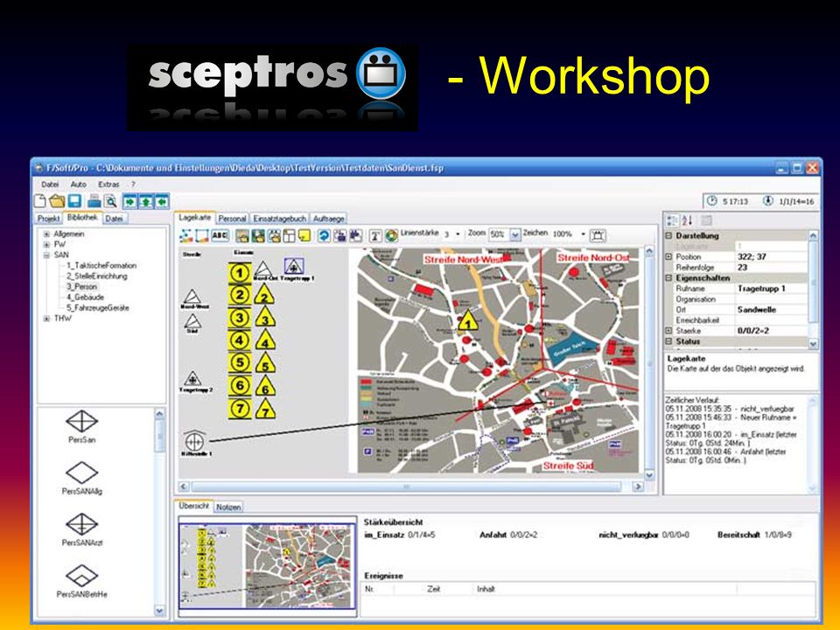Screen dimensions: 840x630
Task: Open the Datei menu
Action: tap(50, 185)
